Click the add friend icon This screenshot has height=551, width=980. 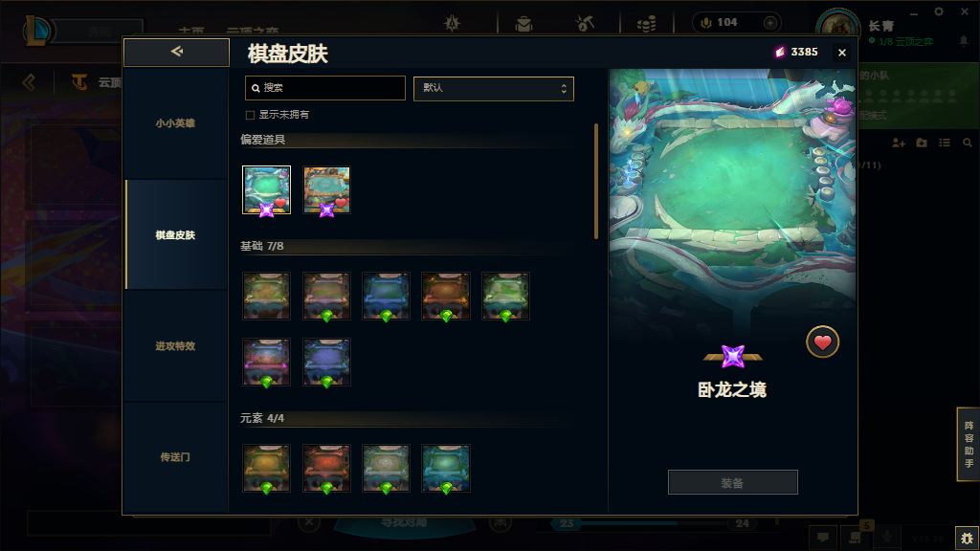[x=899, y=143]
